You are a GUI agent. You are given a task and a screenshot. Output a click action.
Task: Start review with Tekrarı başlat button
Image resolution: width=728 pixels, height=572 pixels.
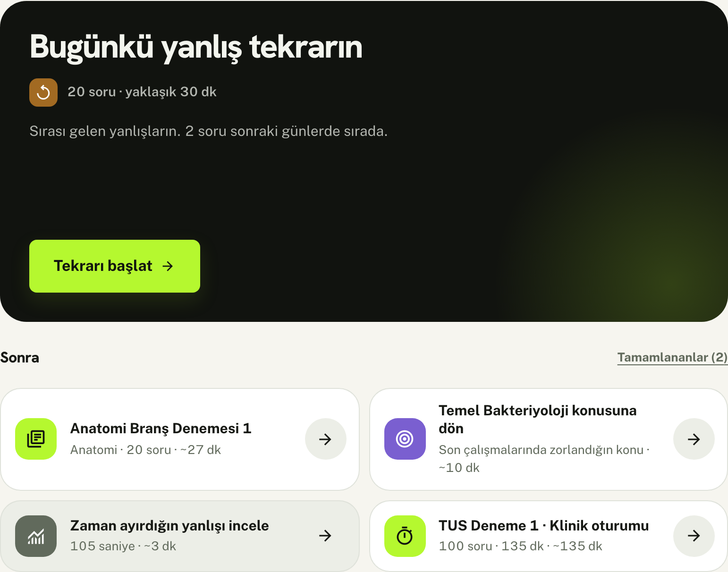pyautogui.click(x=115, y=266)
